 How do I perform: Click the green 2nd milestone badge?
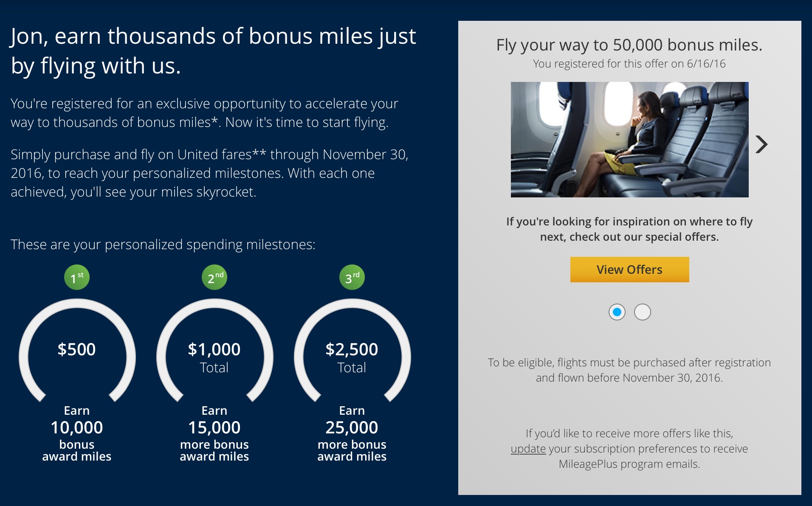214,278
